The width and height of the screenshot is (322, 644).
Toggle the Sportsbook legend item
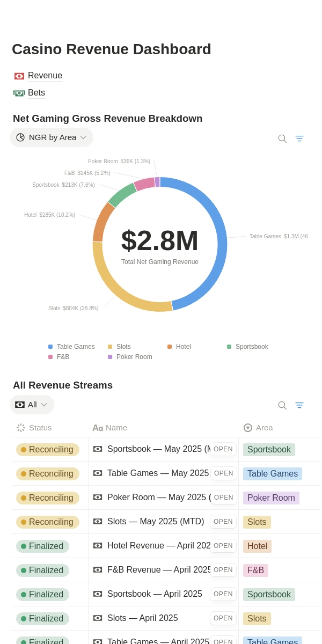pyautogui.click(x=247, y=347)
